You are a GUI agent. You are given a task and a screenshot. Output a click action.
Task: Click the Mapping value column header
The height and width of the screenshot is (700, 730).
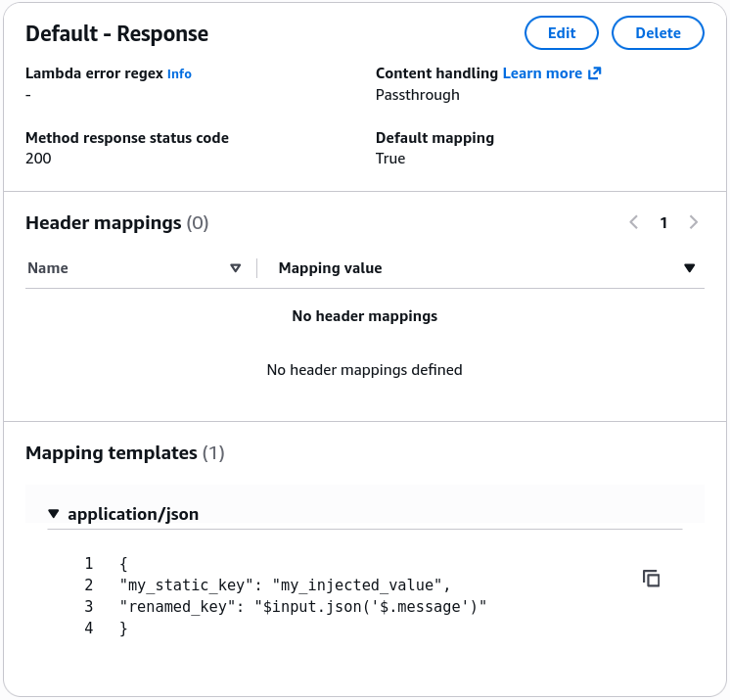click(x=330, y=268)
